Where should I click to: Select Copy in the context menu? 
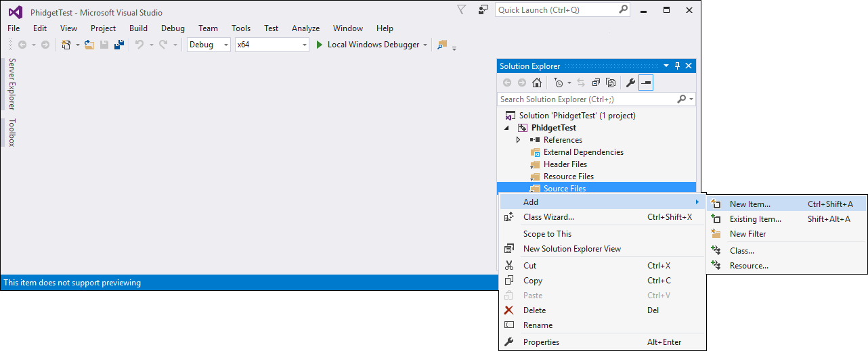coord(603,281)
